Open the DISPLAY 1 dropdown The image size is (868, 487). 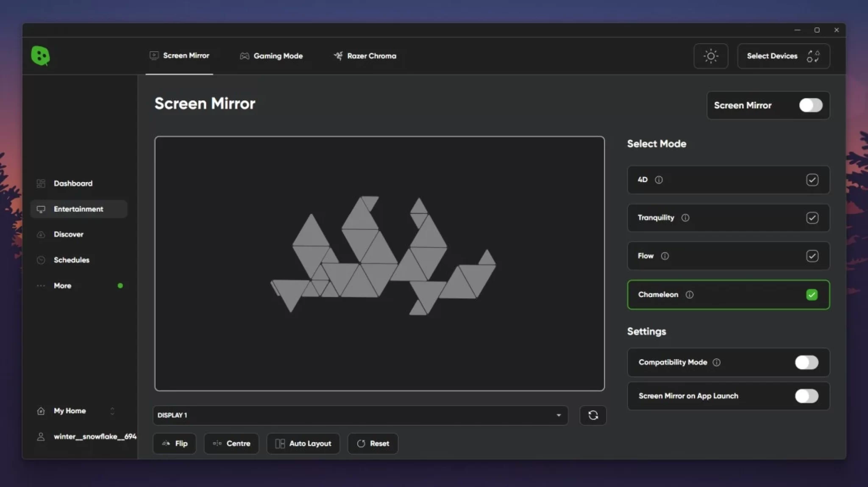(x=360, y=415)
